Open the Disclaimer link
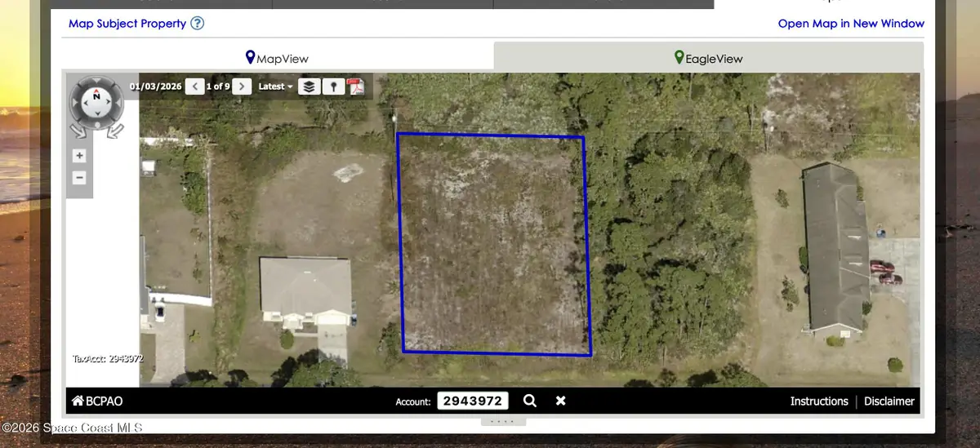This screenshot has width=980, height=448. (x=889, y=401)
